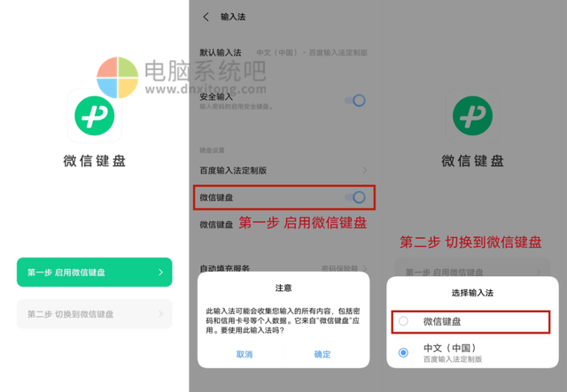Toggle the 微信键盘 switch in the red box
Viewport: 567px width, 392px height.
(x=355, y=197)
